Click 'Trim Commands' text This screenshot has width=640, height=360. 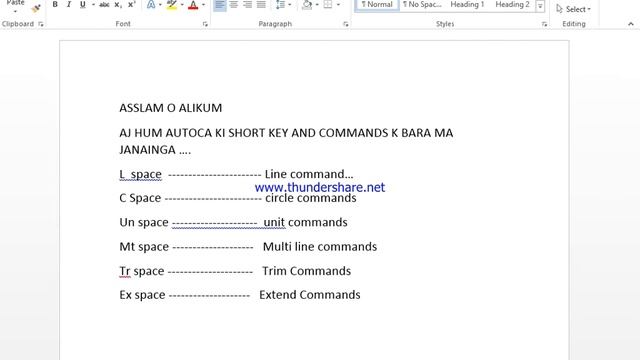pos(307,271)
